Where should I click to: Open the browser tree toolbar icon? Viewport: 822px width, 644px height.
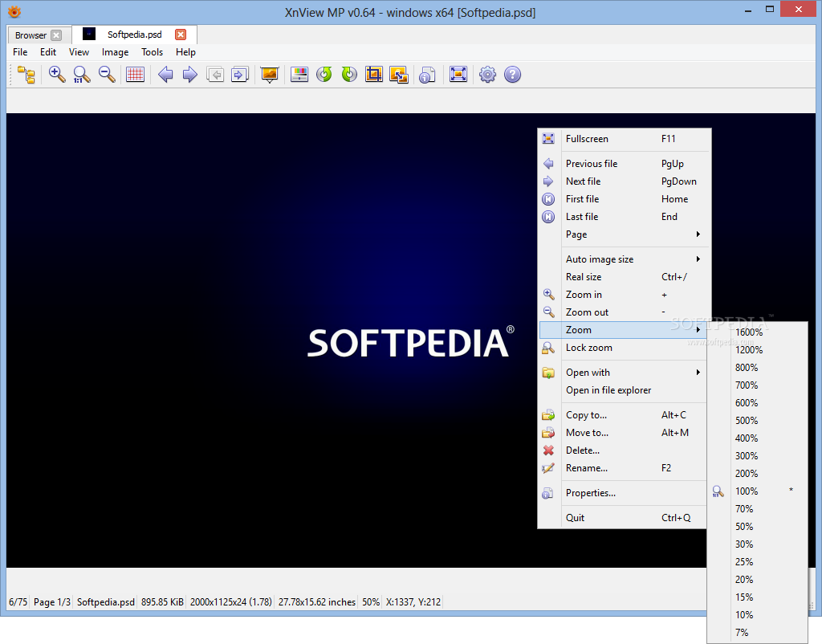pyautogui.click(x=26, y=75)
